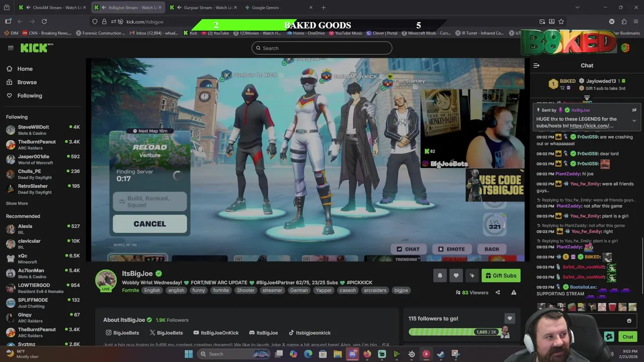
Task: Open TheBurntPeanut followed channel
Action: coord(43,144)
